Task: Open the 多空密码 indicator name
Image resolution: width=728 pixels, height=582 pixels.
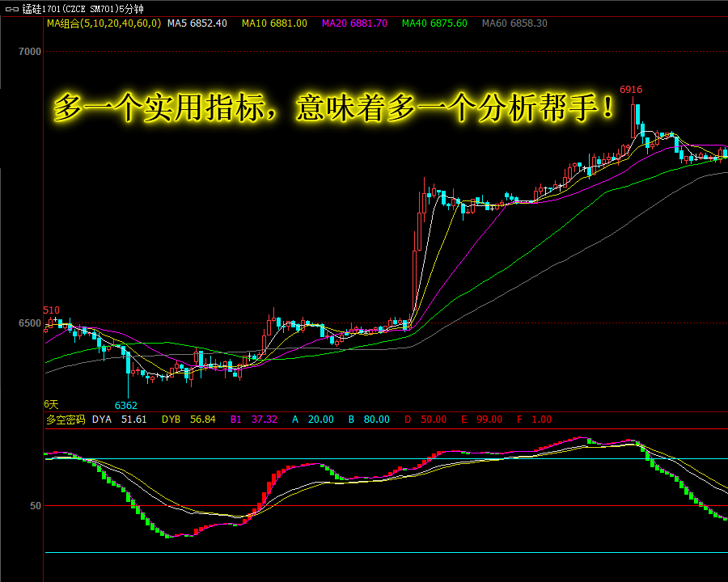Action: 66,420
